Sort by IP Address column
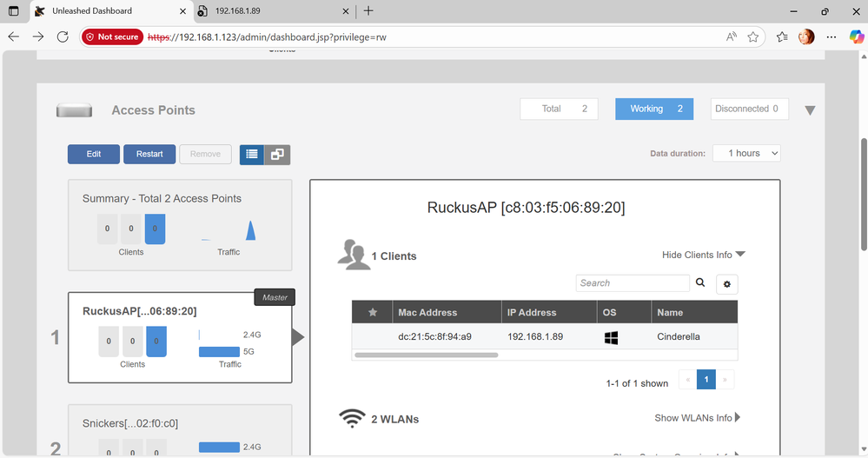 pos(549,312)
